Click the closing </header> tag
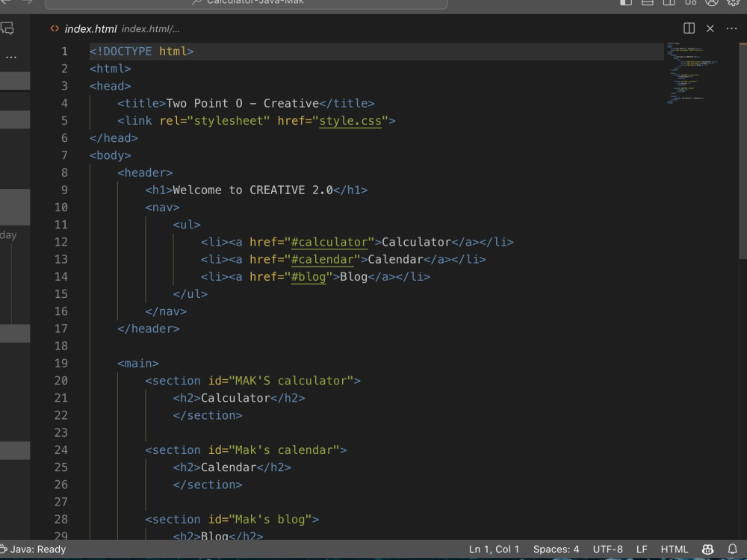The width and height of the screenshot is (747, 560). click(149, 329)
